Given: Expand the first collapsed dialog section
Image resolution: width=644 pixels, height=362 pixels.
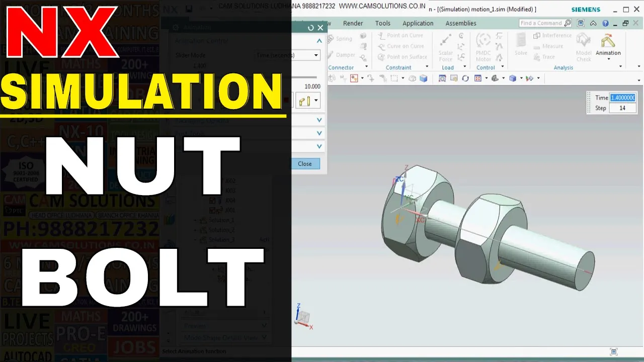Looking at the screenshot, I should point(319,120).
